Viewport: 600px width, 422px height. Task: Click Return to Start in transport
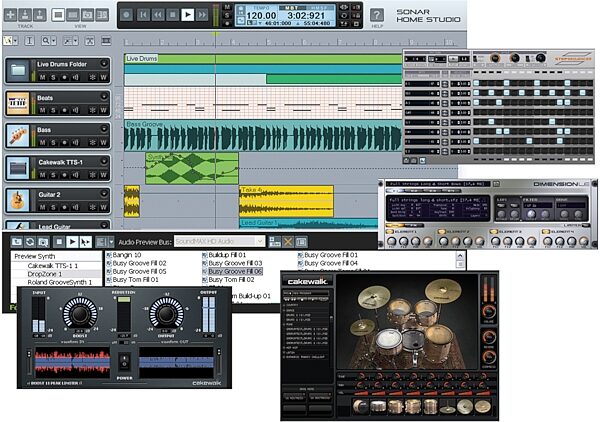tap(143, 15)
